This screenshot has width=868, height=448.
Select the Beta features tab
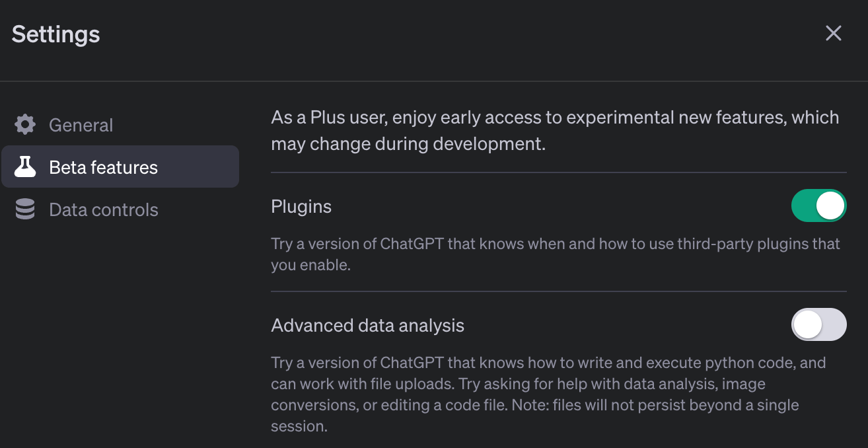click(103, 167)
